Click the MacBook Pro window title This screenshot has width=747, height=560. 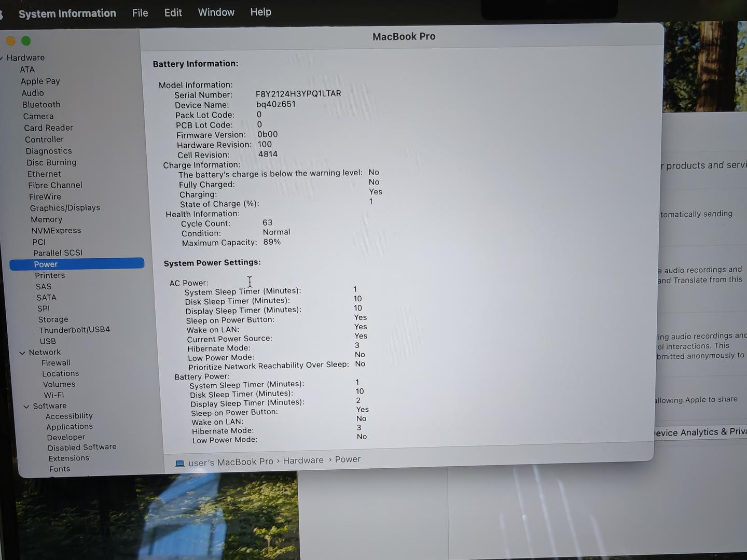point(404,37)
